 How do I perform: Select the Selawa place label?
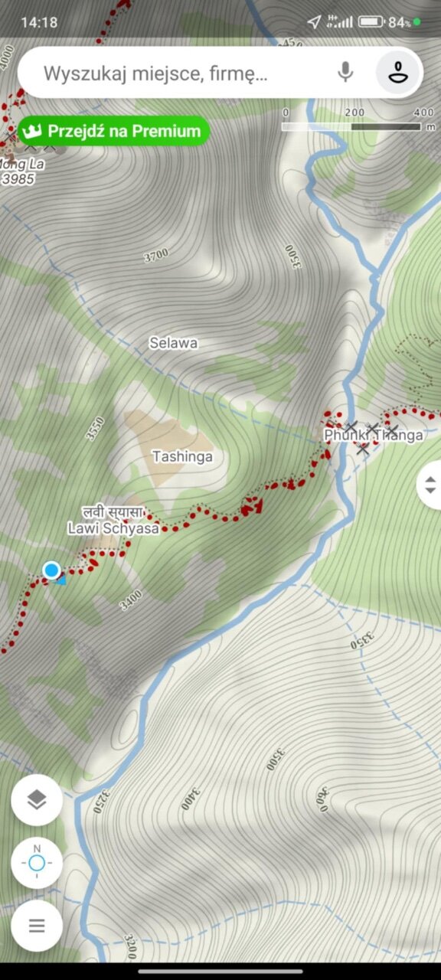[x=173, y=343]
